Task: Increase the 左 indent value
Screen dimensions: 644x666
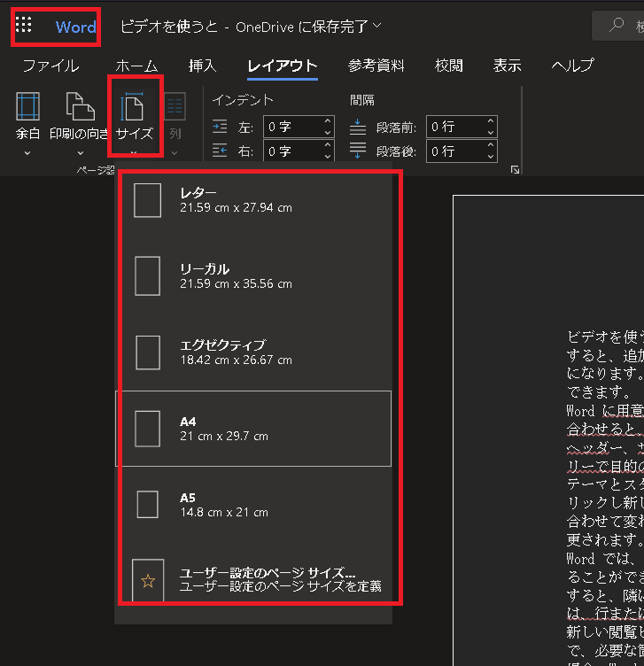Action: pyautogui.click(x=328, y=121)
